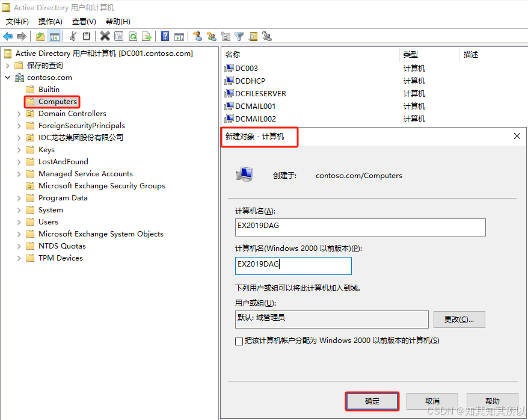Image resolution: width=528 pixels, height=420 pixels.
Task: Click the create new organizational unit icon
Action: pos(226,36)
